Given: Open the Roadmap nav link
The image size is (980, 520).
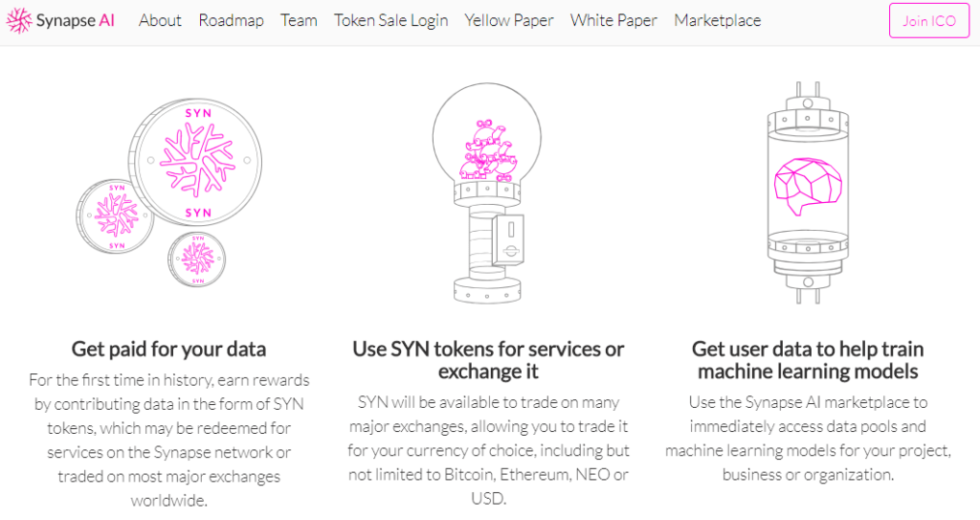Looking at the screenshot, I should coord(232,21).
